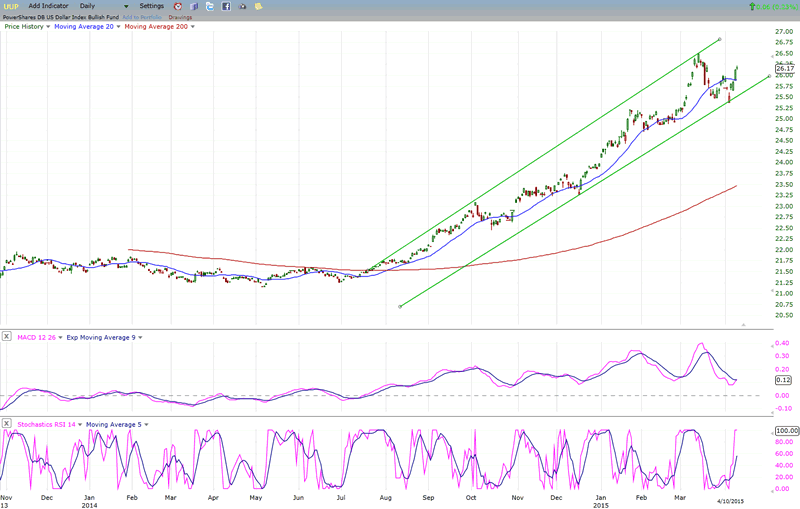Click the book icon in the toolbar

[194, 6]
